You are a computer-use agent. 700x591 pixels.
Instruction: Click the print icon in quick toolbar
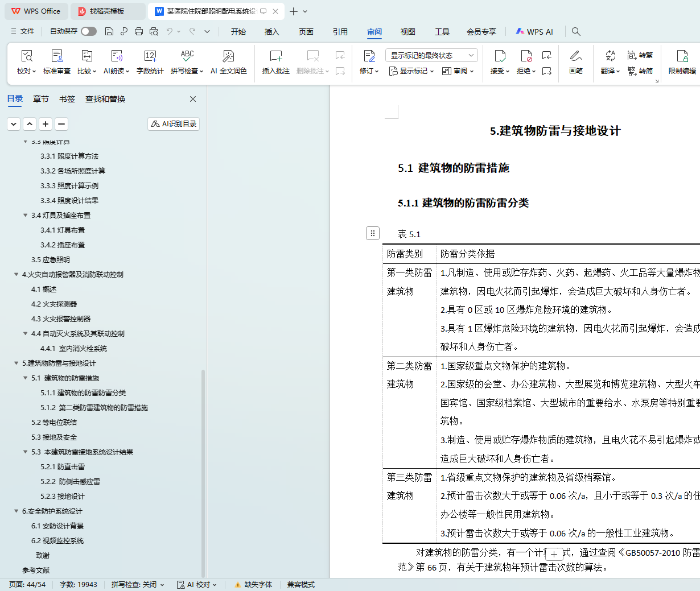(139, 31)
